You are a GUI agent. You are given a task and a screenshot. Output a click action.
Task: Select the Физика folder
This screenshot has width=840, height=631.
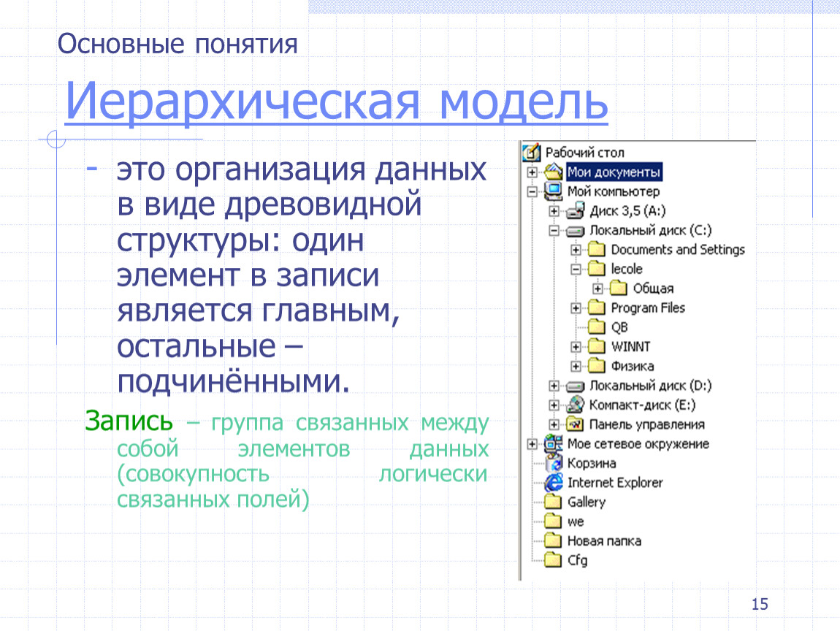click(632, 366)
